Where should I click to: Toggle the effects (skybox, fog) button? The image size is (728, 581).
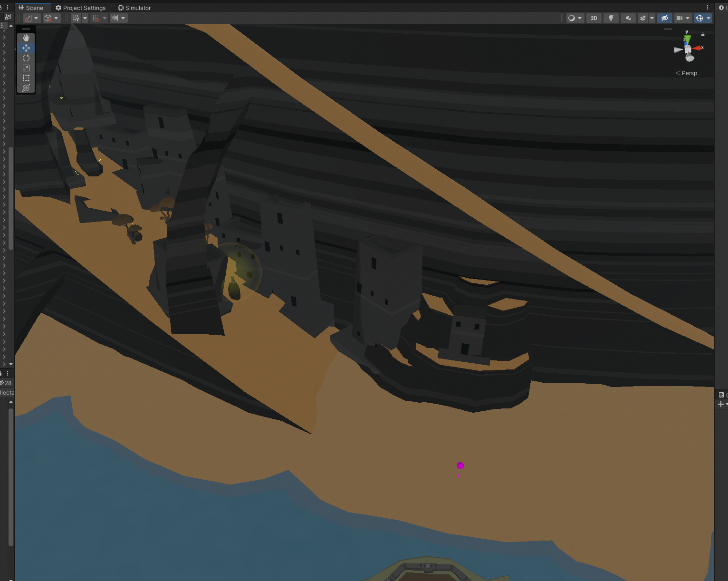coord(643,18)
